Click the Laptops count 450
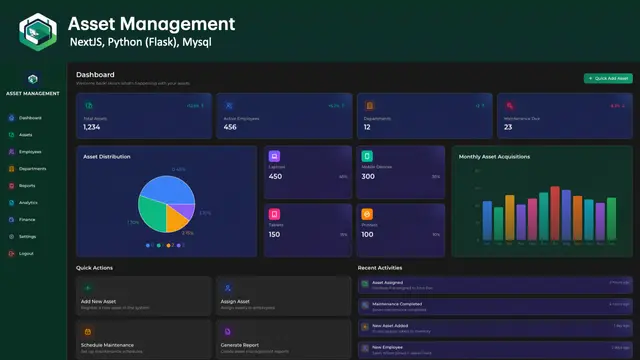Screen dimensions: 640x360 275,177
